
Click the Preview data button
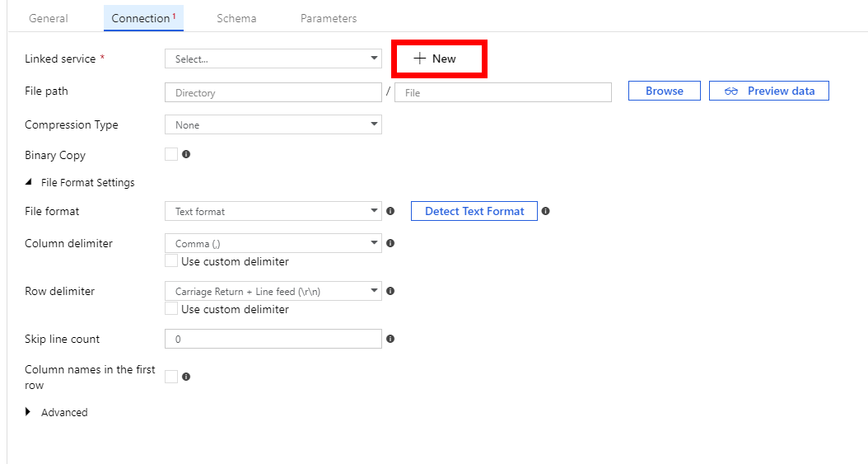pos(769,91)
